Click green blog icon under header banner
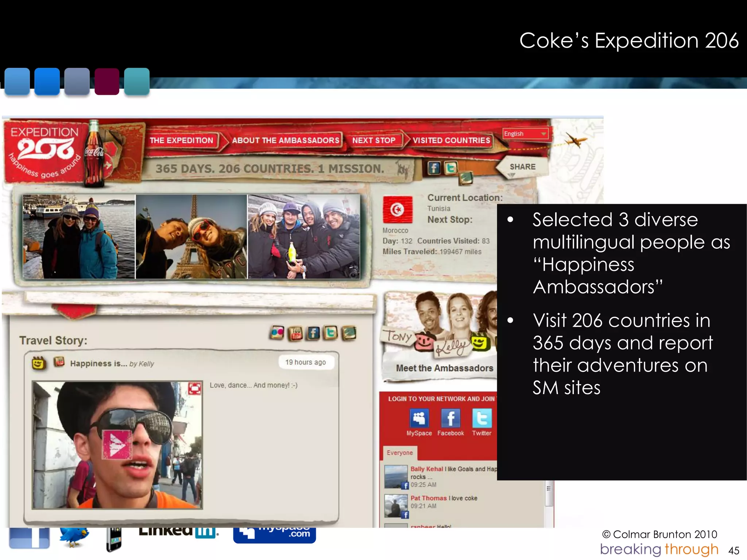The height and width of the screenshot is (560, 747). (x=466, y=178)
